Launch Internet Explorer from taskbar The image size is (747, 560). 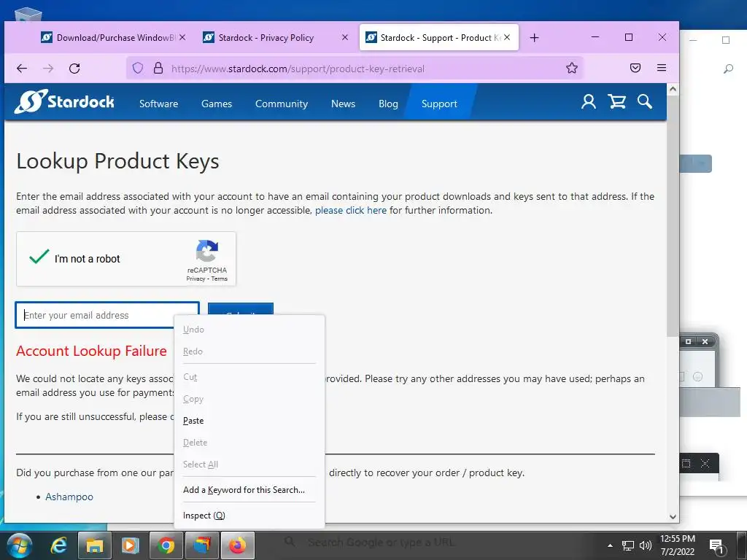point(58,545)
